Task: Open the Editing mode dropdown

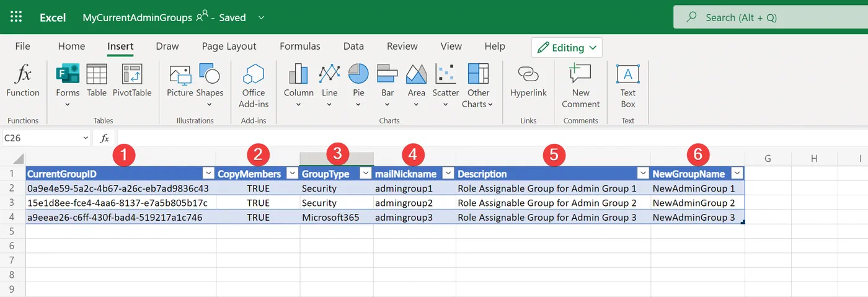Action: [567, 48]
